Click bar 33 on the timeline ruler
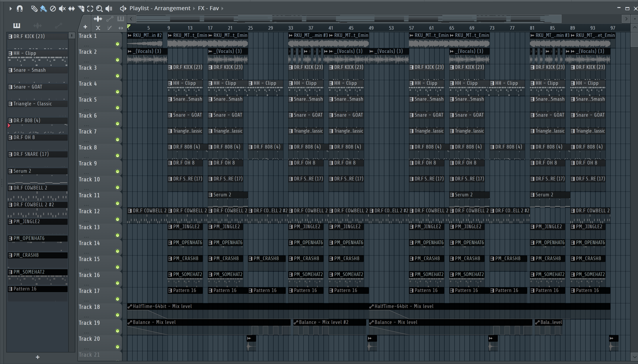Screen dimensions: 638x364 (290, 28)
